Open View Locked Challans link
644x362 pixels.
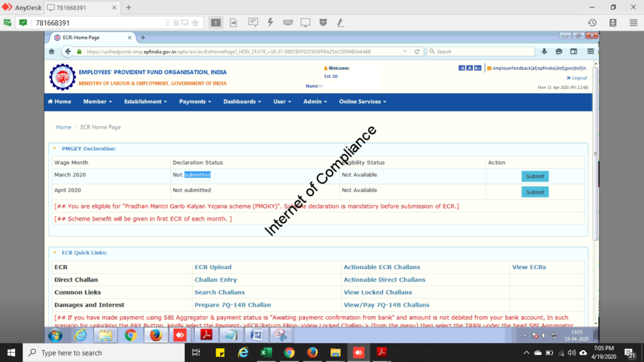[377, 292]
